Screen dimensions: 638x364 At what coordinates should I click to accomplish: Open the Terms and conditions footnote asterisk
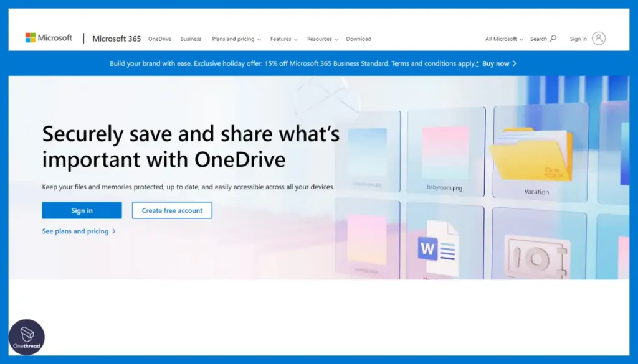click(x=477, y=63)
